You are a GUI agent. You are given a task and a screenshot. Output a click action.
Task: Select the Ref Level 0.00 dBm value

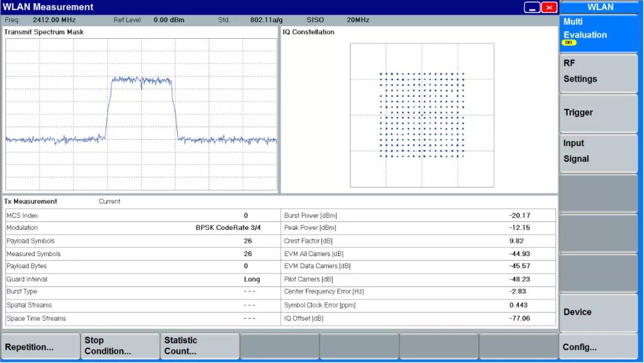tap(169, 20)
